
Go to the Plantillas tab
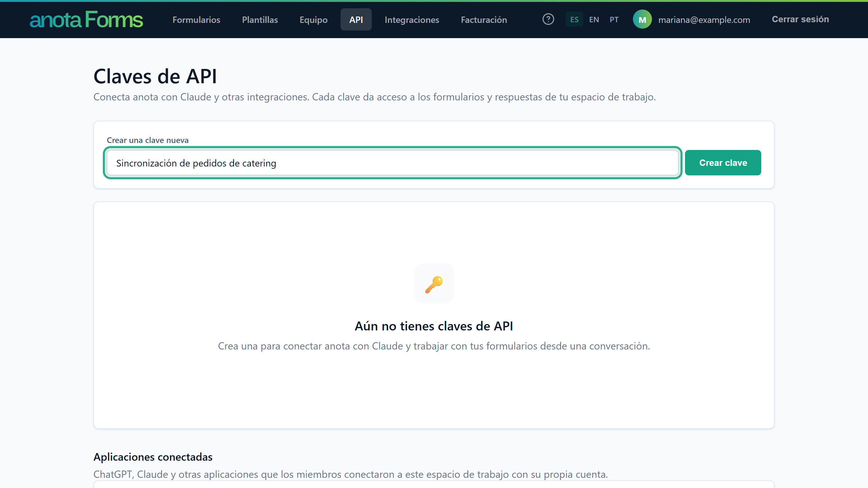click(x=260, y=20)
